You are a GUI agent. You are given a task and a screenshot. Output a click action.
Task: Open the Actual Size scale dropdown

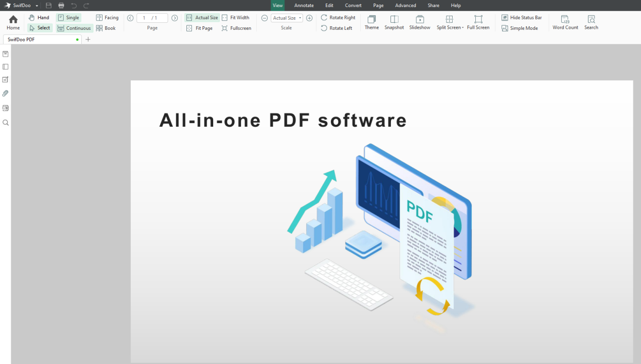tap(287, 18)
